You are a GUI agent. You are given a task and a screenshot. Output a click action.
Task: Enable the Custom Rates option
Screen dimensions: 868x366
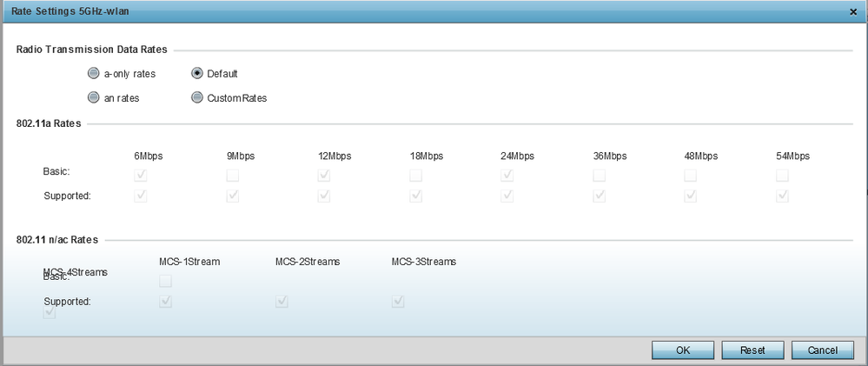pos(197,98)
